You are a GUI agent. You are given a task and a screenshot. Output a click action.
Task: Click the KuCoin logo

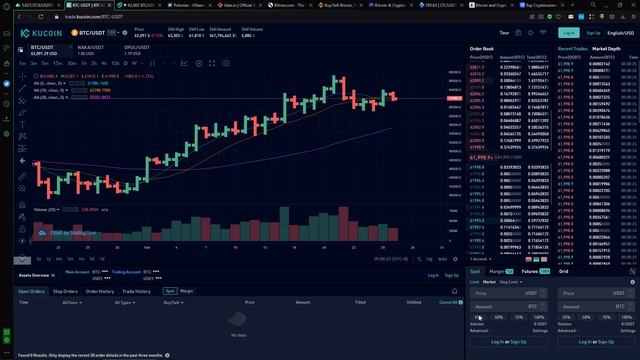pyautogui.click(x=41, y=33)
